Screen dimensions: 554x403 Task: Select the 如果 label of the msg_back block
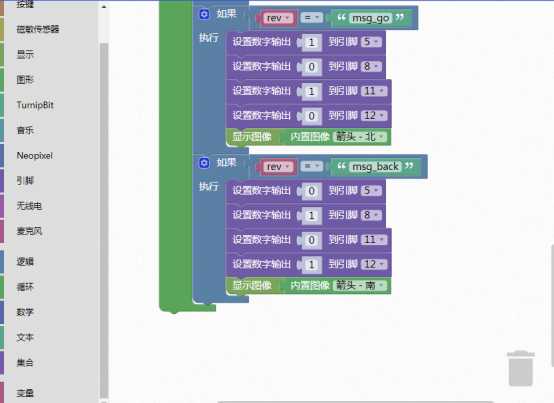pyautogui.click(x=226, y=162)
